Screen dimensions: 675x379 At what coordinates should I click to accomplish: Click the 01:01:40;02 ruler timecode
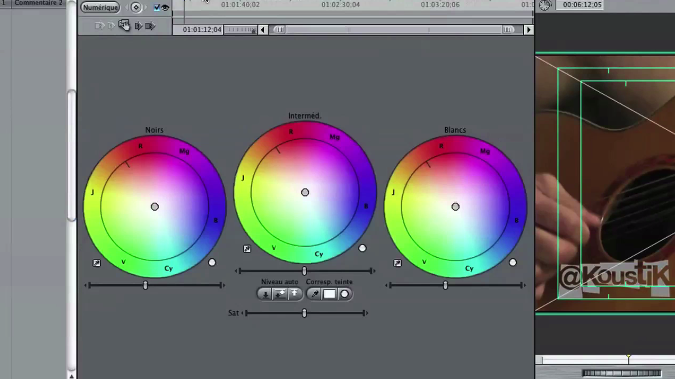coord(240,5)
